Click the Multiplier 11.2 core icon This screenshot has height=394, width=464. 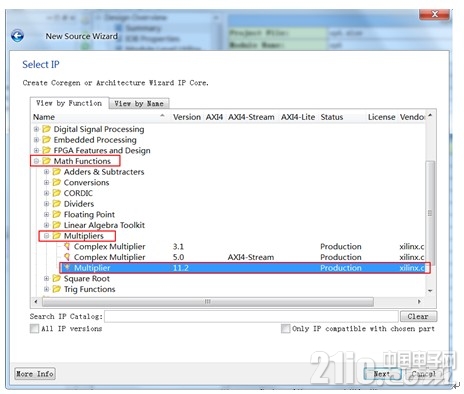[67, 268]
